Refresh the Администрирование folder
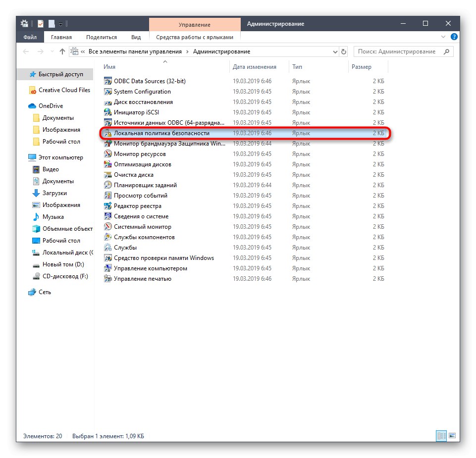The height and width of the screenshot is (458, 476). 344,51
